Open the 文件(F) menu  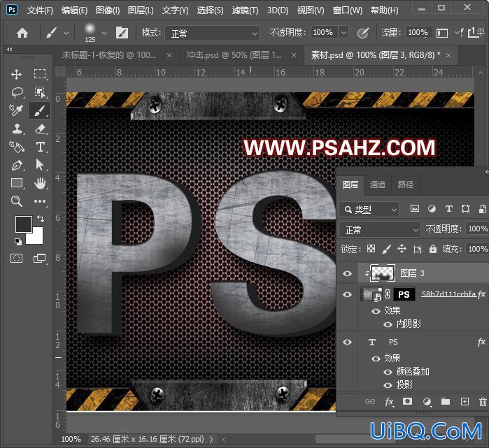pyautogui.click(x=40, y=10)
